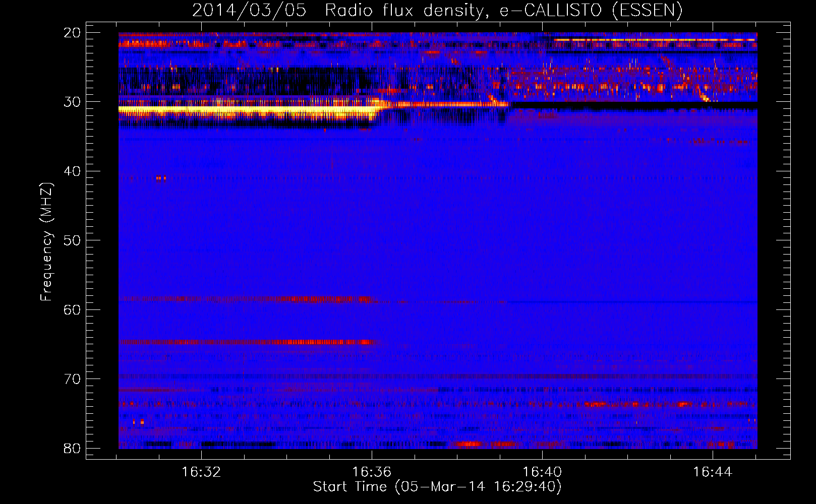816x504 pixels.
Task: Click the 'Start Time (05-Mar-14 16:29:40)' label
Action: coord(437,487)
